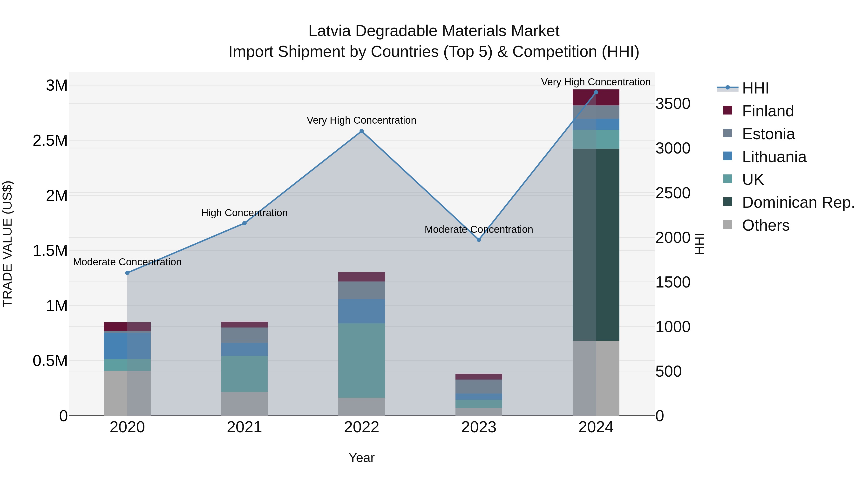Click the Estonia legend label

click(x=769, y=134)
